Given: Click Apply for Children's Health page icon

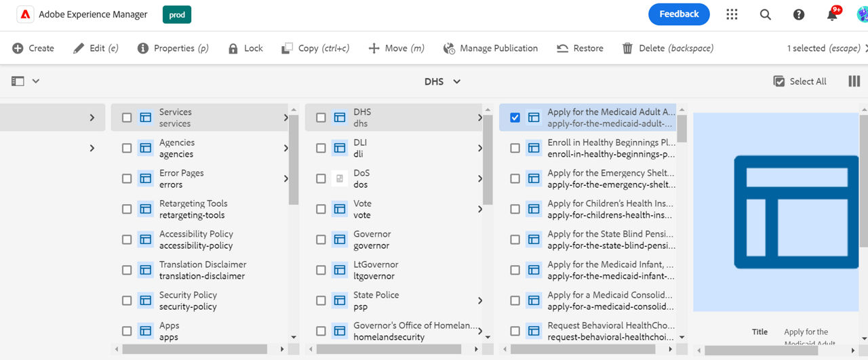Looking at the screenshot, I should [x=533, y=209].
